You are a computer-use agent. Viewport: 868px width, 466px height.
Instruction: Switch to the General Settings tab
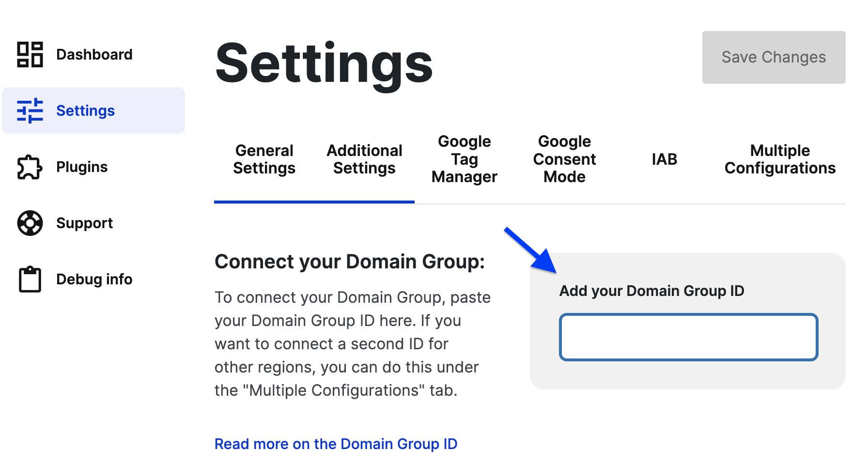click(x=264, y=159)
